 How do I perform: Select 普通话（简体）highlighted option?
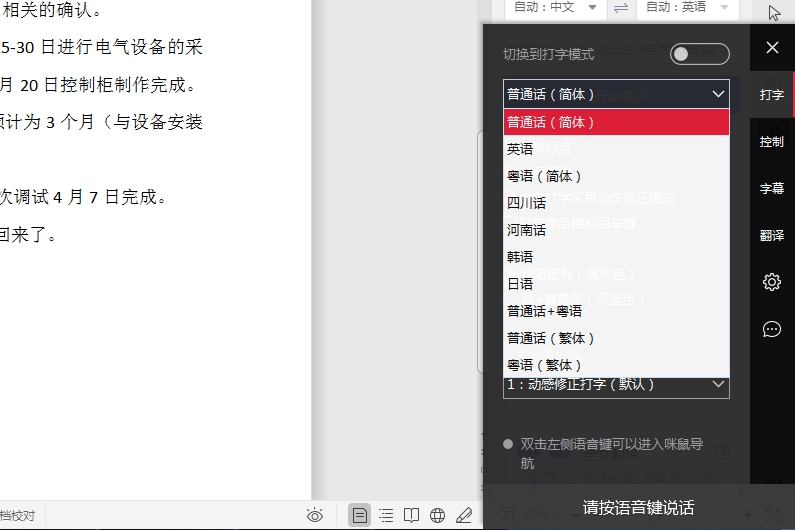tap(616, 122)
